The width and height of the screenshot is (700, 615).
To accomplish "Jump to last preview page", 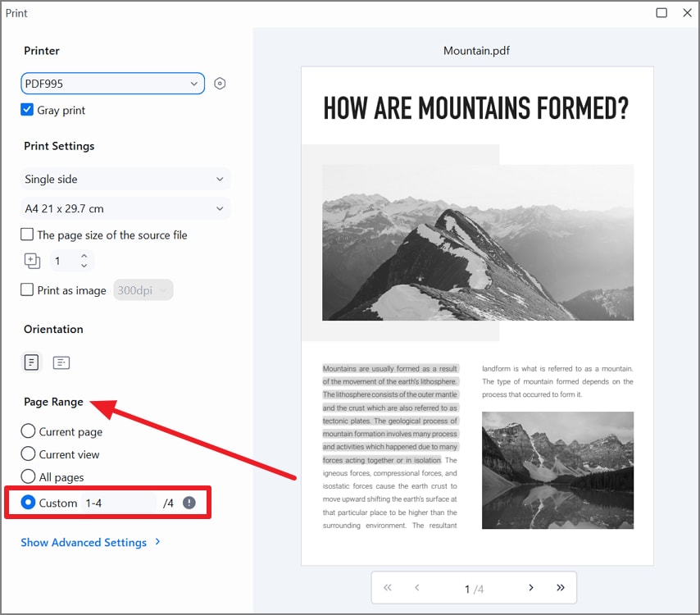I will 561,587.
